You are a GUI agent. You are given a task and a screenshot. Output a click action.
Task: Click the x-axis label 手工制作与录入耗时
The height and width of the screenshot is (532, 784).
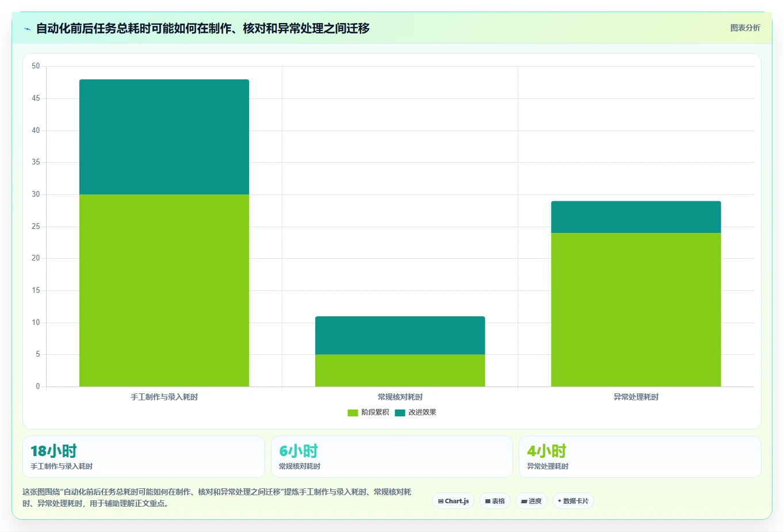click(x=164, y=397)
